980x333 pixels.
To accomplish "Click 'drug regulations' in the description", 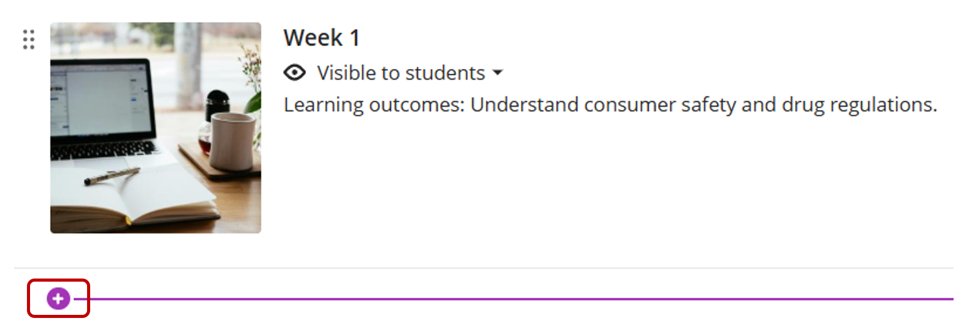I will [859, 105].
